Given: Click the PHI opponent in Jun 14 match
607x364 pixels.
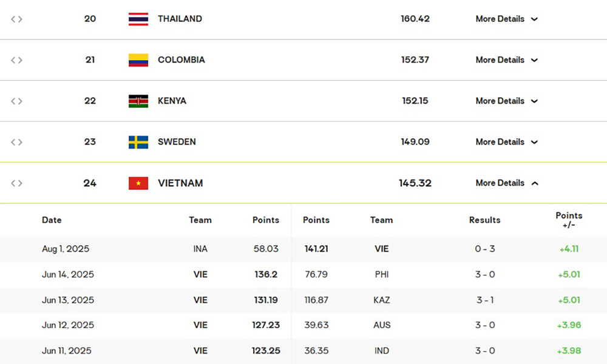Looking at the screenshot, I should (x=382, y=274).
